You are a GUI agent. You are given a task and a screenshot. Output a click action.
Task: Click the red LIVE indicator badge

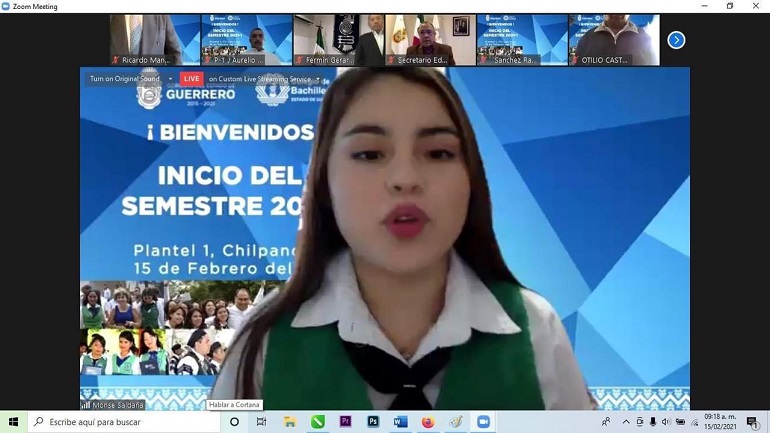coord(192,79)
